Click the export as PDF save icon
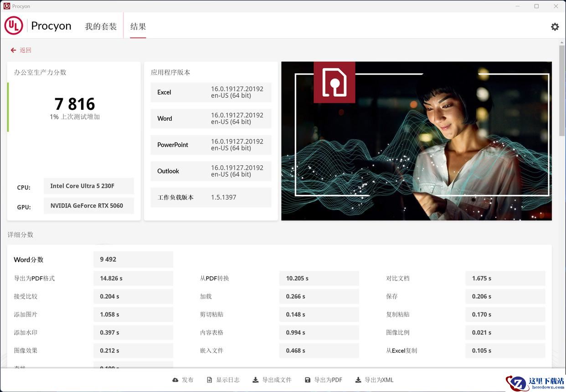Viewport: 566px width, 392px height. [x=308, y=380]
